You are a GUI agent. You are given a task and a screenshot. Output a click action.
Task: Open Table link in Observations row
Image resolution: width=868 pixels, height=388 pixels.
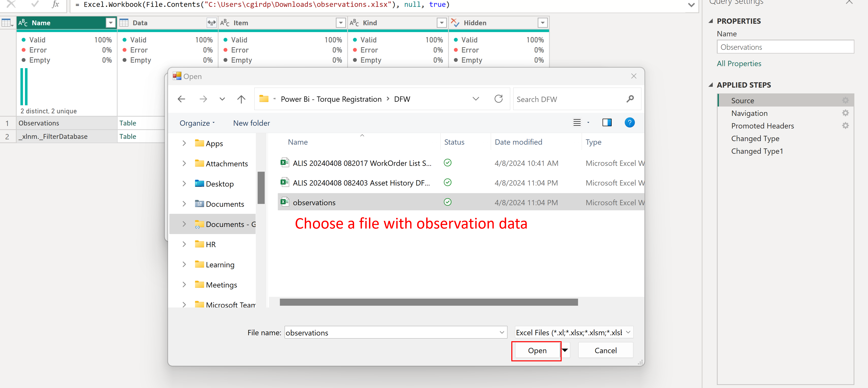pos(128,123)
